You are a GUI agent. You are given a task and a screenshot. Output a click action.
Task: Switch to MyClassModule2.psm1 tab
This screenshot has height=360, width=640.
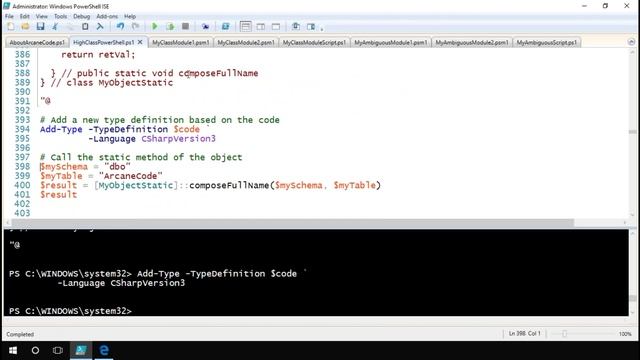click(x=246, y=42)
